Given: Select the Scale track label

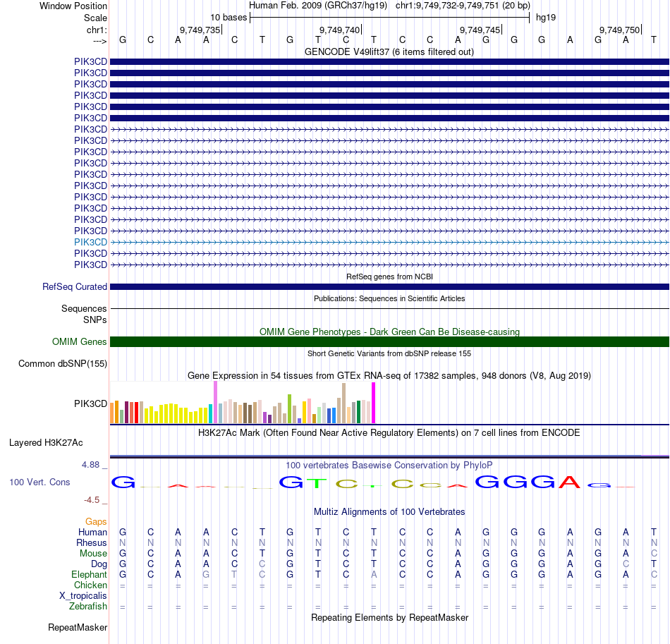Looking at the screenshot, I should (95, 18).
